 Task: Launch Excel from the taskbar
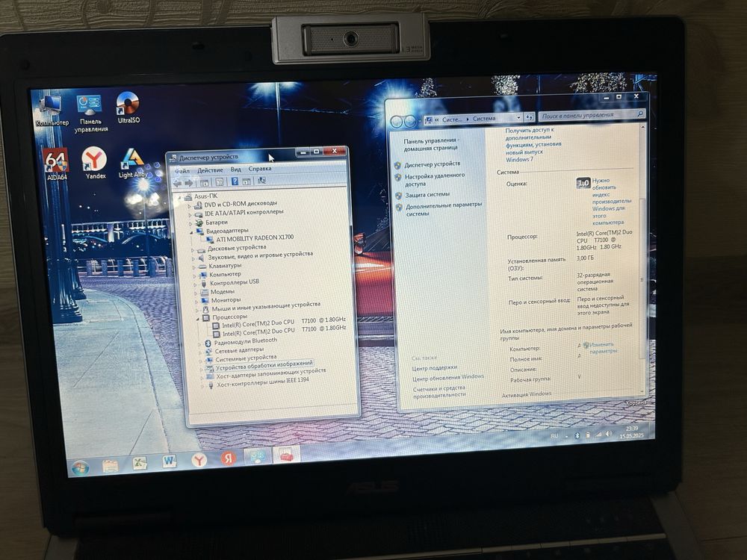(140, 463)
